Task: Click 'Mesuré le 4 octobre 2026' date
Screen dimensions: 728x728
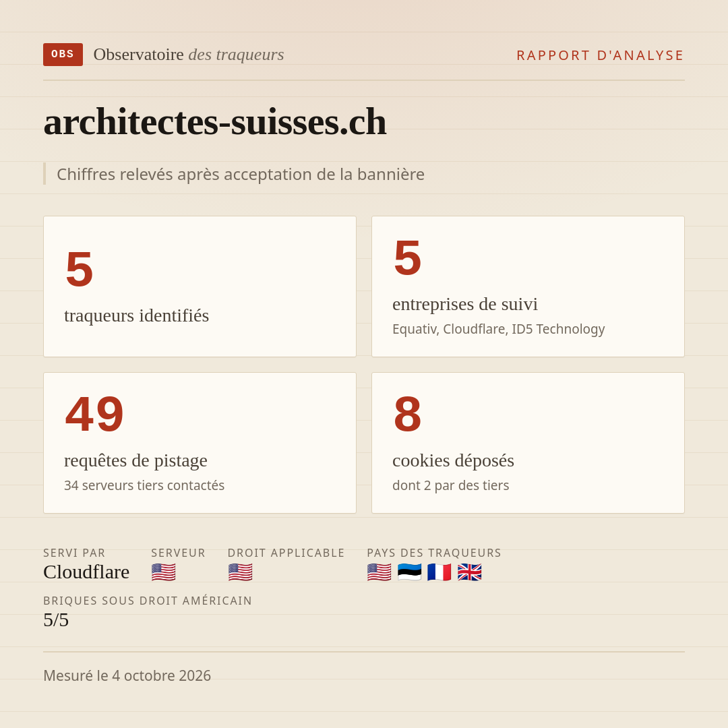Action: [x=127, y=675]
